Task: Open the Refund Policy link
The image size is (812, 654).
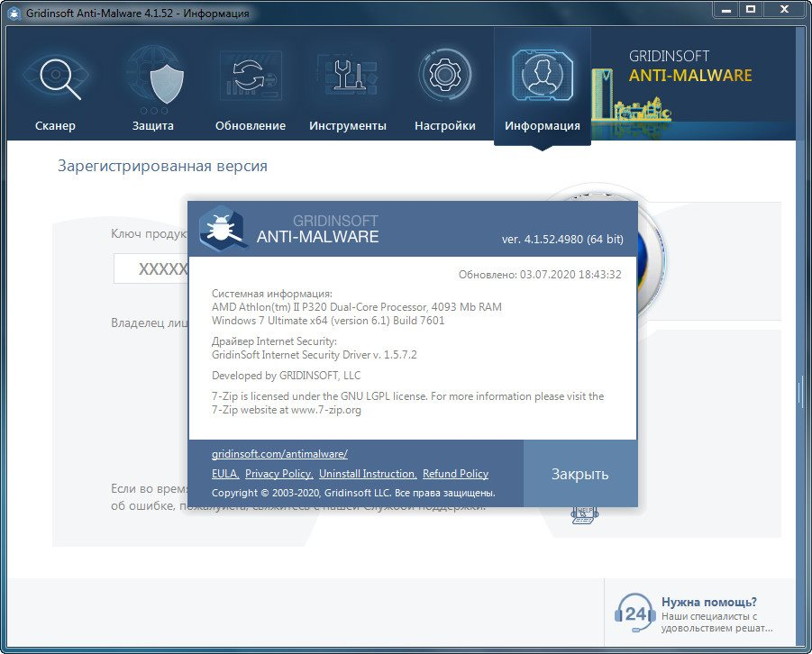Action: pyautogui.click(x=456, y=474)
